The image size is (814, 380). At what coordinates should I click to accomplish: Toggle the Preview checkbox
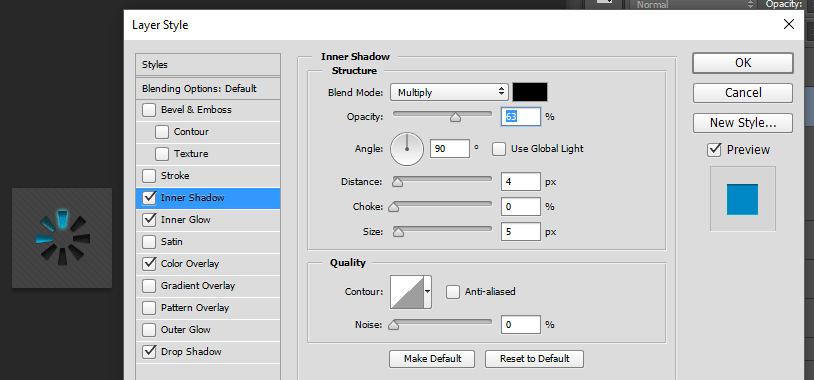pyautogui.click(x=714, y=150)
